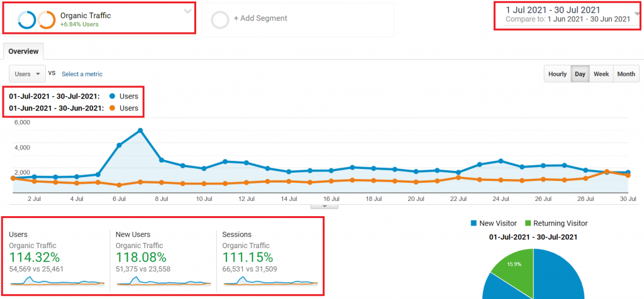Click the Organic Traffic blue donut icon
The height and width of the screenshot is (299, 644).
pyautogui.click(x=26, y=19)
